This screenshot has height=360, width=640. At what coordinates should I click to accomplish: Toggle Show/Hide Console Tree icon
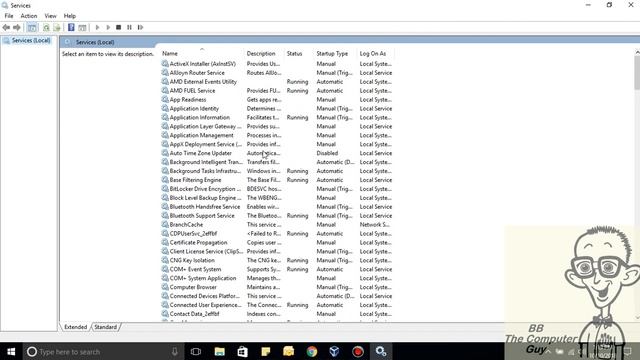tap(32, 27)
